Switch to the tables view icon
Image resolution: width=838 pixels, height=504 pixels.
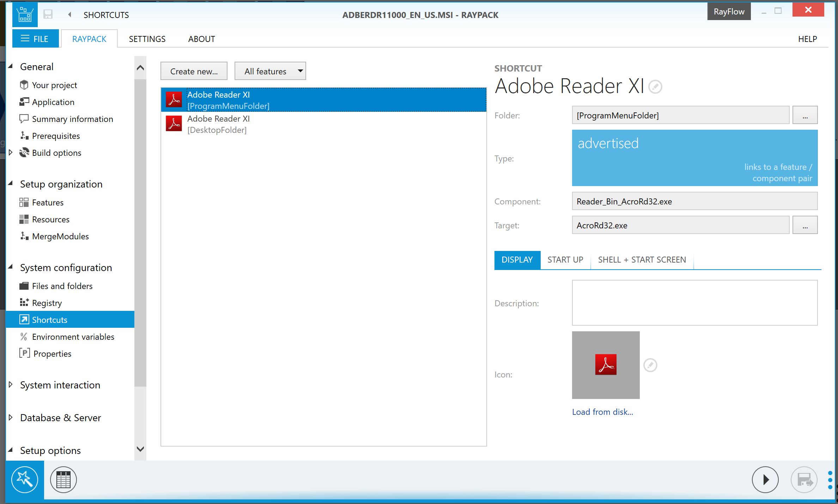[x=63, y=479]
